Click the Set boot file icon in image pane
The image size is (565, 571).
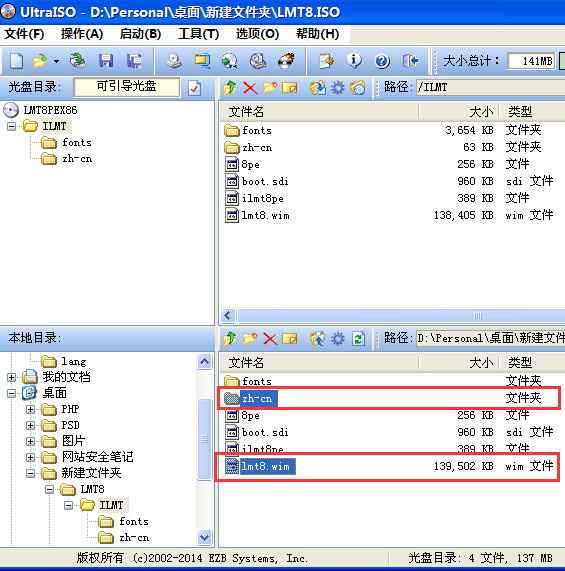coord(357,88)
